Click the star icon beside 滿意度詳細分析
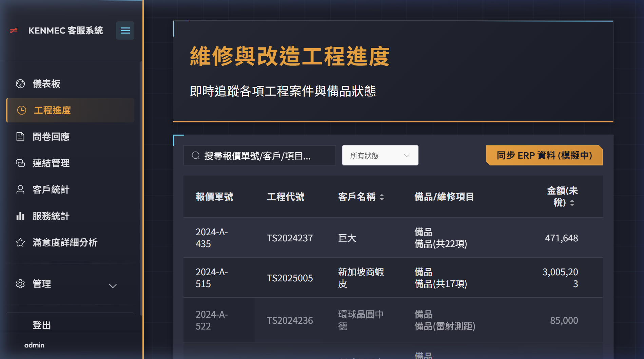Viewport: 644px width, 359px height. 20,242
